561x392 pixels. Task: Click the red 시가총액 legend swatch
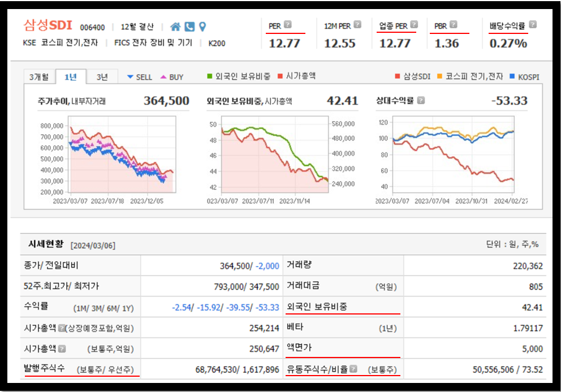tap(280, 76)
